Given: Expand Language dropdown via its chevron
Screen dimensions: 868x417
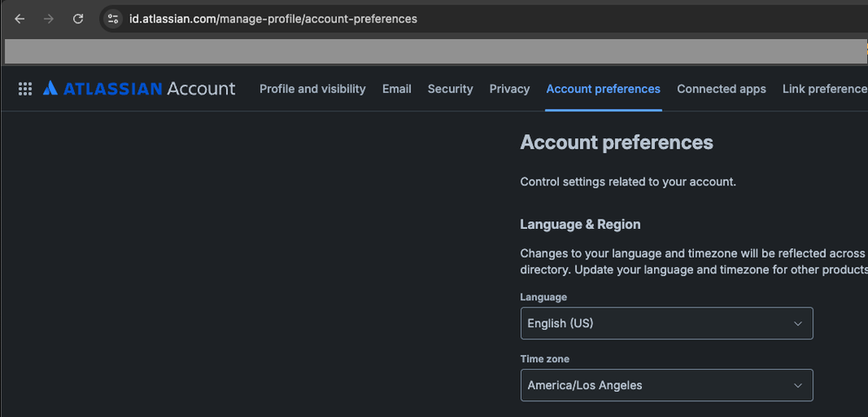Looking at the screenshot, I should tap(798, 323).
